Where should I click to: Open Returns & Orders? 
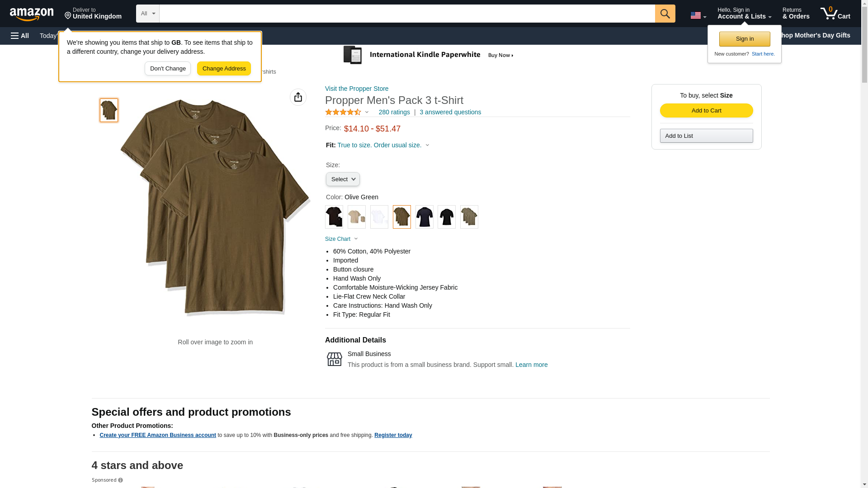pos(796,13)
